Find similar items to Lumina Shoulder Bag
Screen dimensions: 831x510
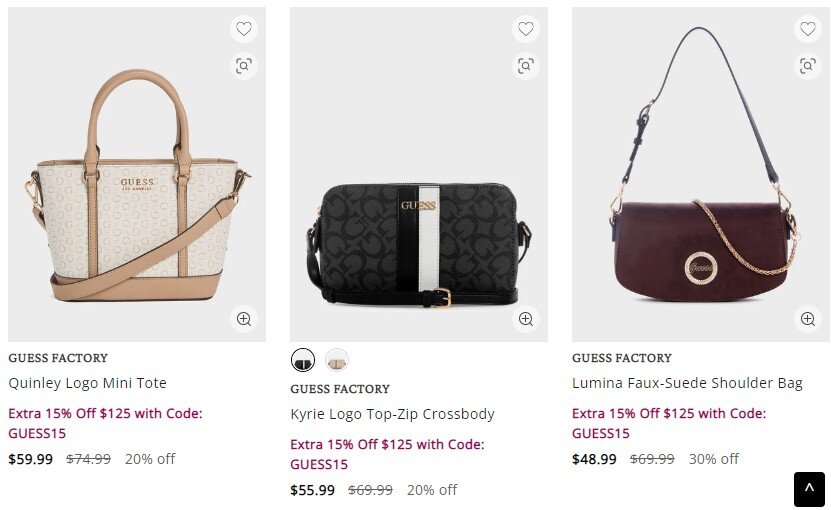(808, 66)
